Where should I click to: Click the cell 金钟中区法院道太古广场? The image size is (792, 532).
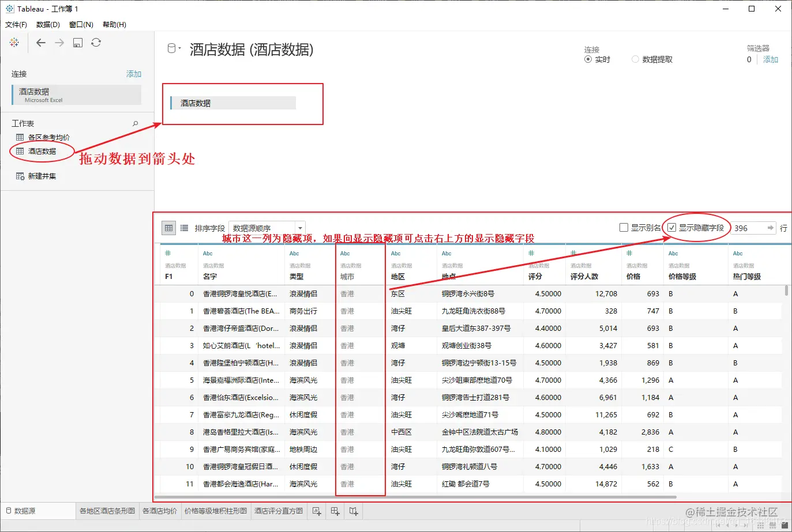(x=480, y=432)
